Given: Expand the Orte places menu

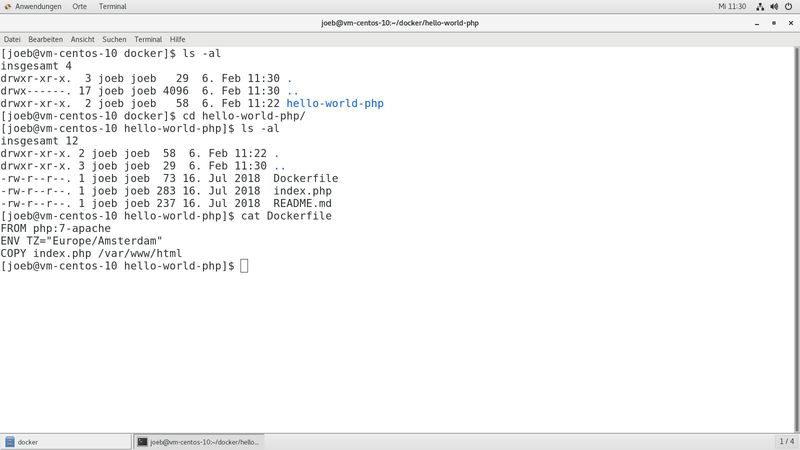Looking at the screenshot, I should pyautogui.click(x=79, y=6).
